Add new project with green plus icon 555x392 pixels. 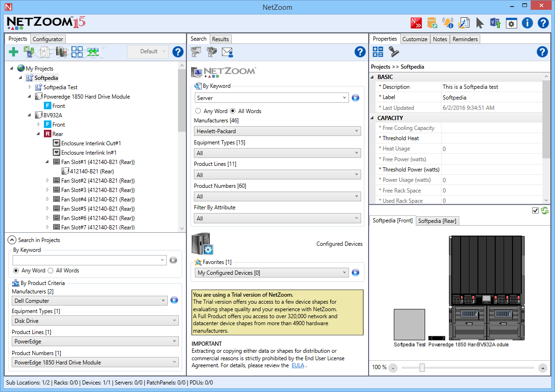tap(14, 52)
